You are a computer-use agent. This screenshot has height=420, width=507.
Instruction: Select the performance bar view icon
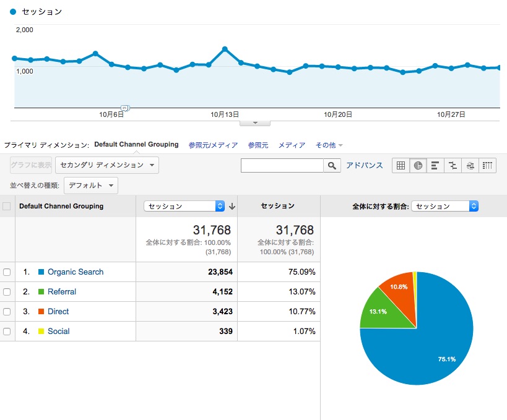435,166
